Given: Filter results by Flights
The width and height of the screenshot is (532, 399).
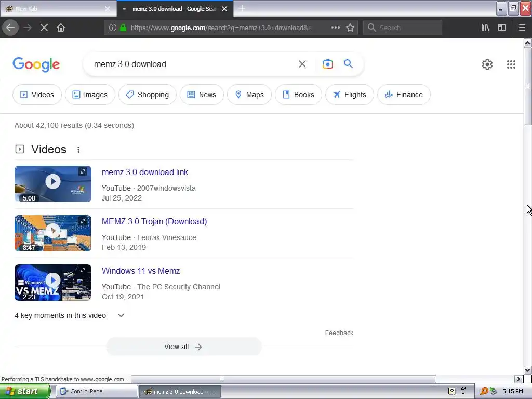Looking at the screenshot, I should 350,95.
